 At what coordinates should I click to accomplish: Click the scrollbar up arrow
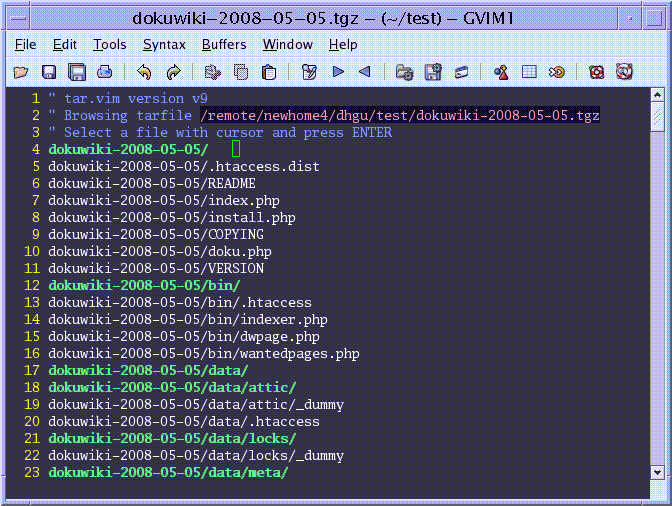(657, 95)
